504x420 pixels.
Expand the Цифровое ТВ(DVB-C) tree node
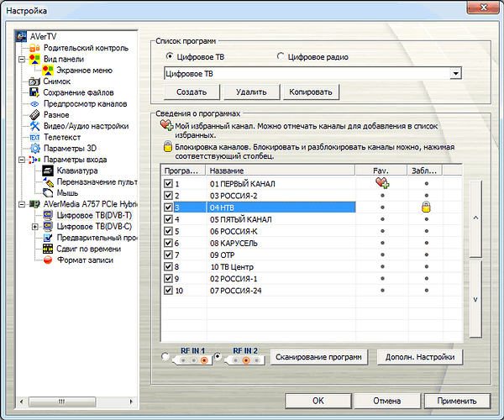[x=35, y=227]
